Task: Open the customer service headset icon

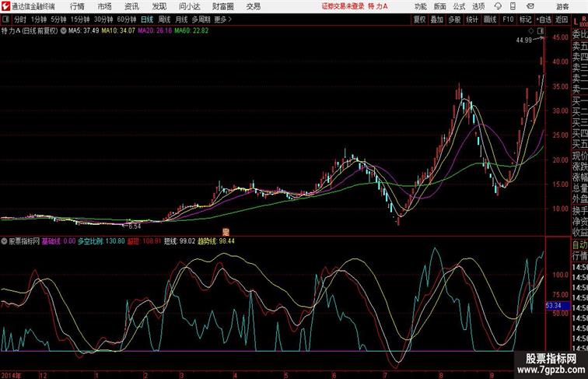Action: pos(498,6)
